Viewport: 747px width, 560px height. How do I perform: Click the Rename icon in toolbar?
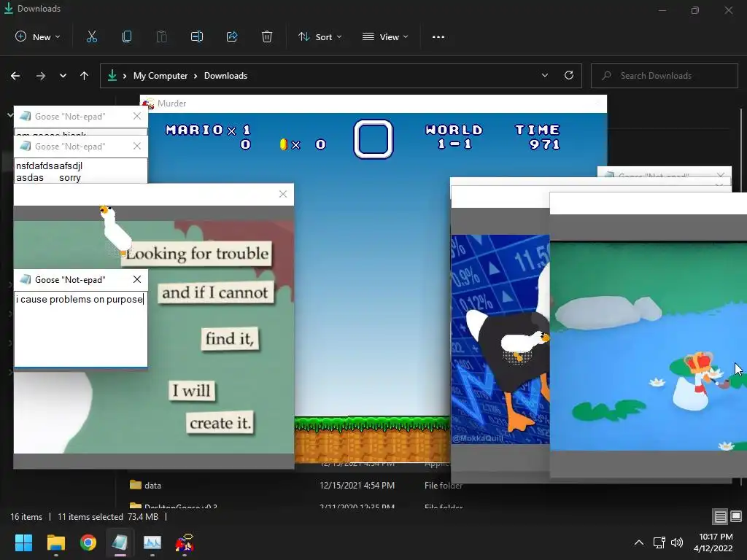[197, 36]
